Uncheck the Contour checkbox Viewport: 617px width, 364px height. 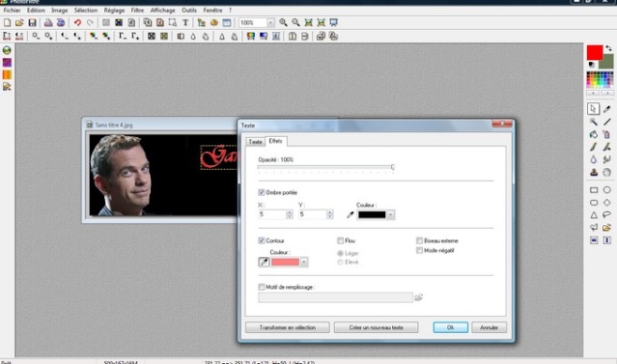click(x=262, y=240)
